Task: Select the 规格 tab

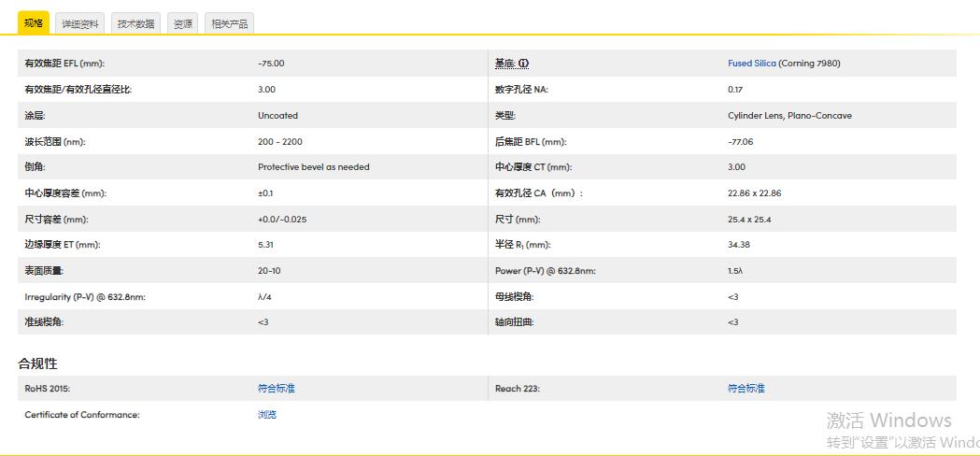Action: 33,23
